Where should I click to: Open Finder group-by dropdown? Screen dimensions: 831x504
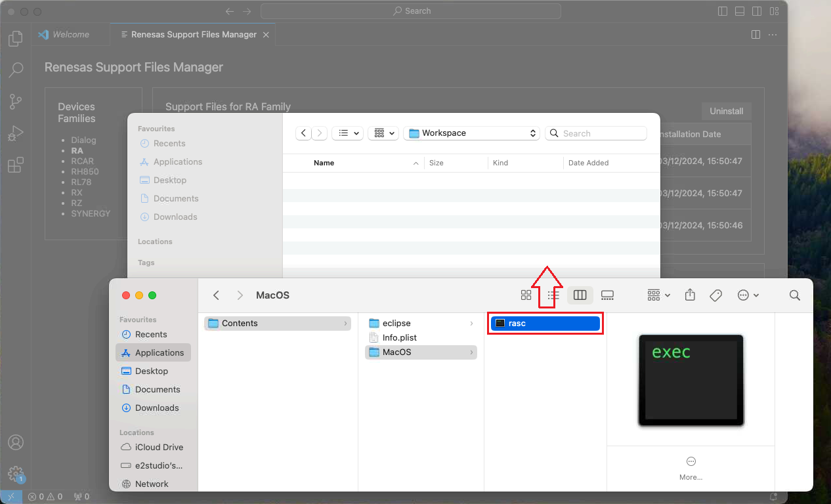658,295
